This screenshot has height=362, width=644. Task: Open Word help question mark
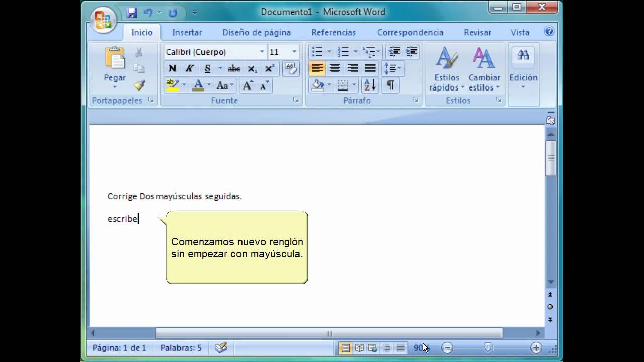(549, 31)
